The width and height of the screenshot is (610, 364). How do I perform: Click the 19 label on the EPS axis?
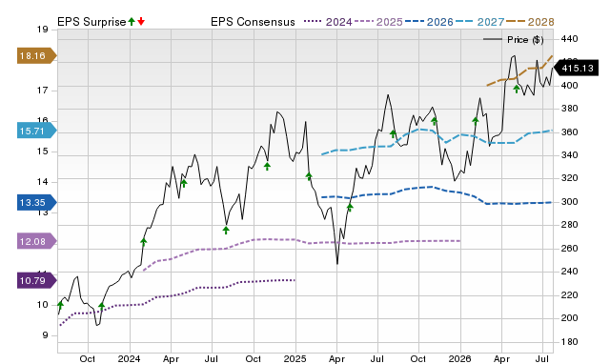click(42, 30)
